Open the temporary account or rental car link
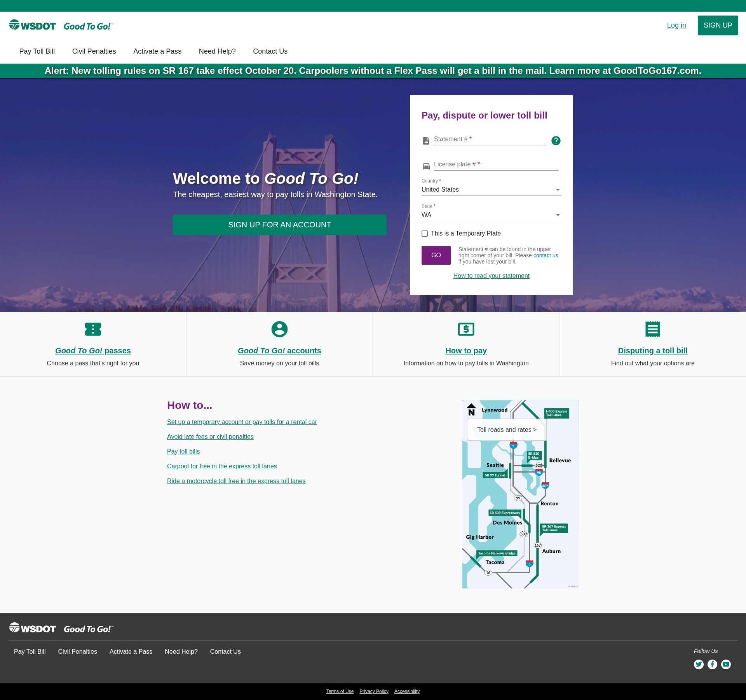746x700 pixels. point(242,422)
